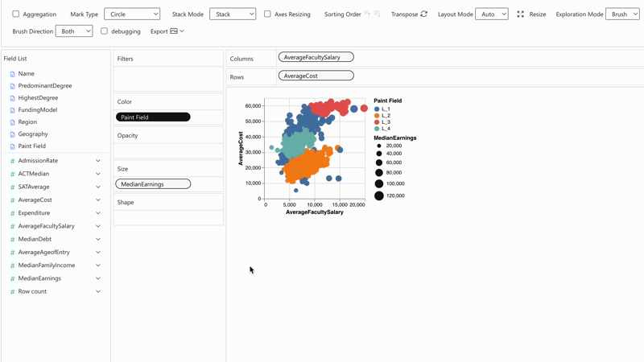Expand the MedianDebt field chevron

pyautogui.click(x=98, y=239)
